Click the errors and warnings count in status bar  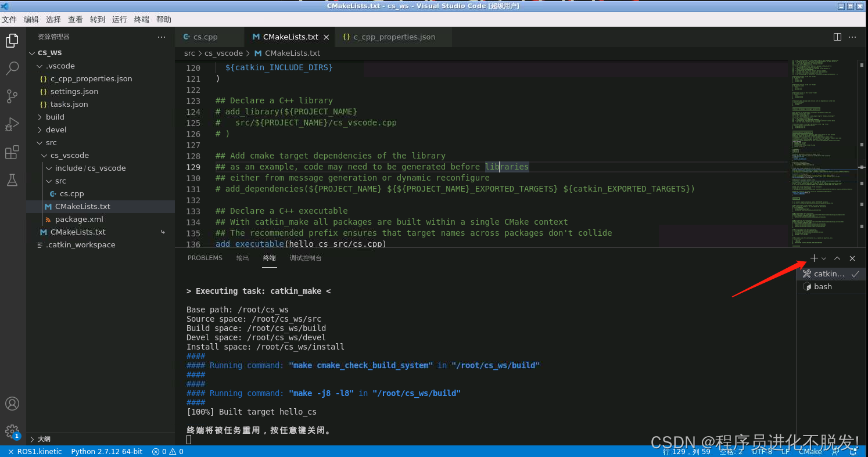coord(168,451)
